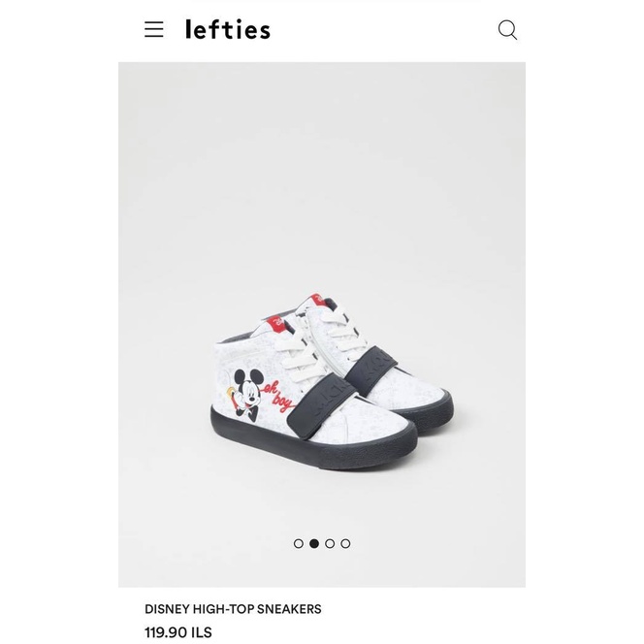The width and height of the screenshot is (644, 644).
Task: Click the 119.90 ILS price
Action: tap(178, 632)
